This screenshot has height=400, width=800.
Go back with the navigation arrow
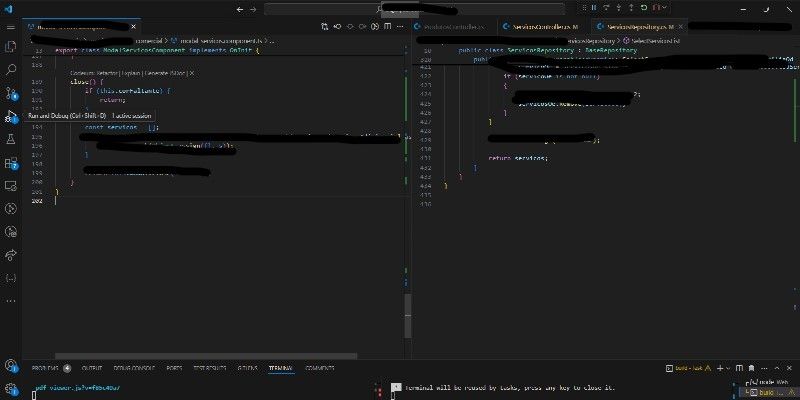[240, 9]
